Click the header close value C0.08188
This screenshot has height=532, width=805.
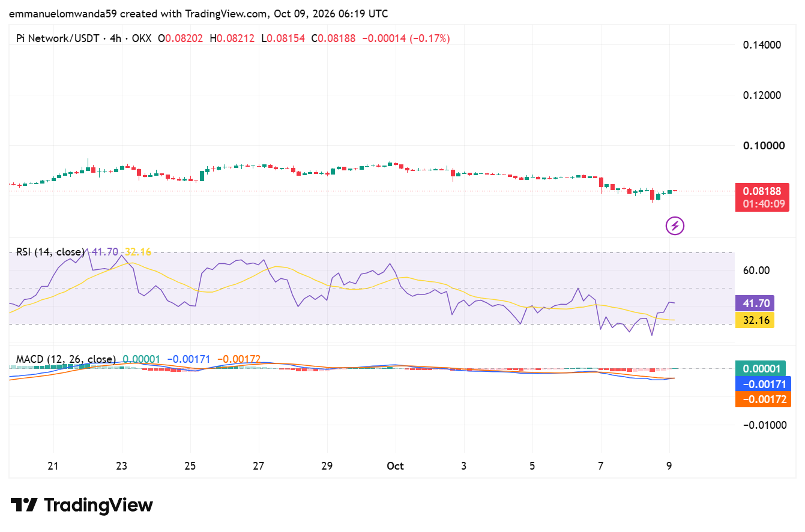tap(333, 38)
